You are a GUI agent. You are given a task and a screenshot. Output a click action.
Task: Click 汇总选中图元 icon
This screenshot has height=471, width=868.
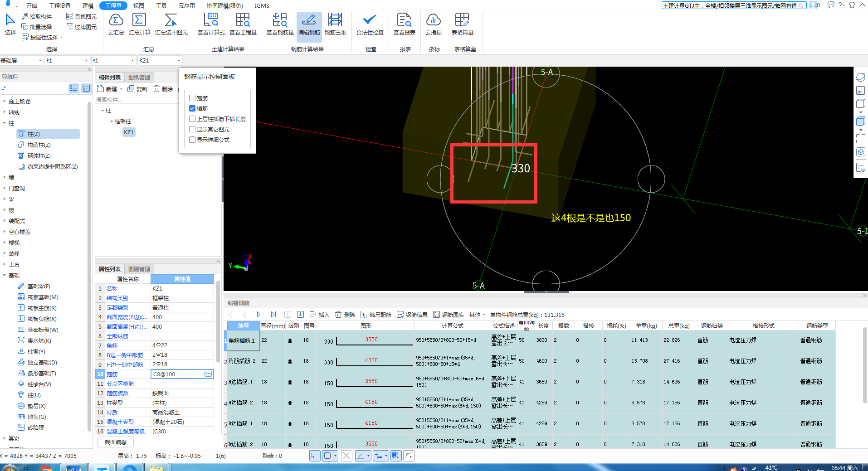pos(171,24)
